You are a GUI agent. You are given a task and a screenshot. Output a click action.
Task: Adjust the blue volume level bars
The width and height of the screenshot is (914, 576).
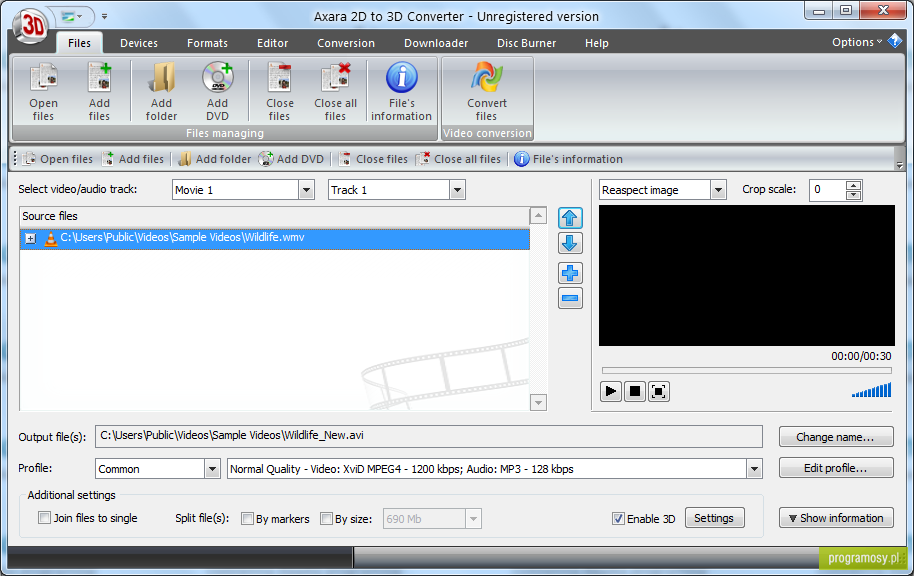click(871, 390)
